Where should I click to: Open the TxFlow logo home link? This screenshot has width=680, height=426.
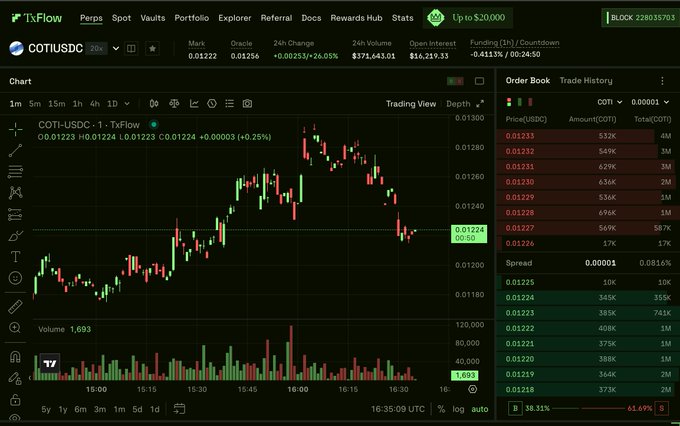(36, 18)
